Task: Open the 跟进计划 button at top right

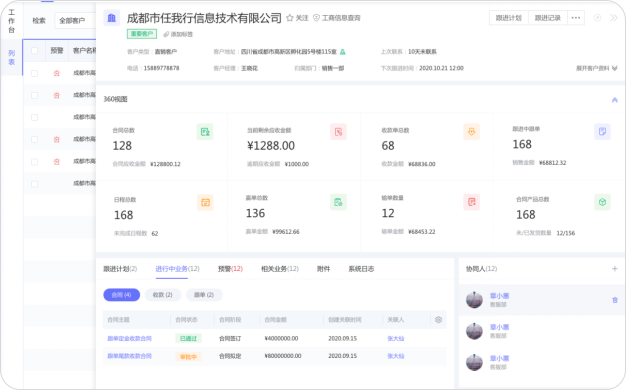Action: pos(509,18)
